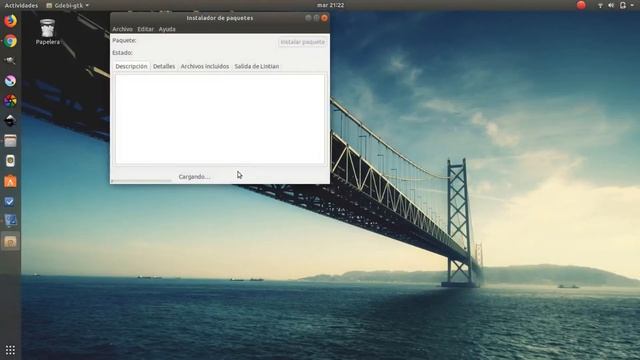Open the Gdebi-gtk app menu dropdown
Viewport: 640px width, 360px height.
click(x=67, y=5)
